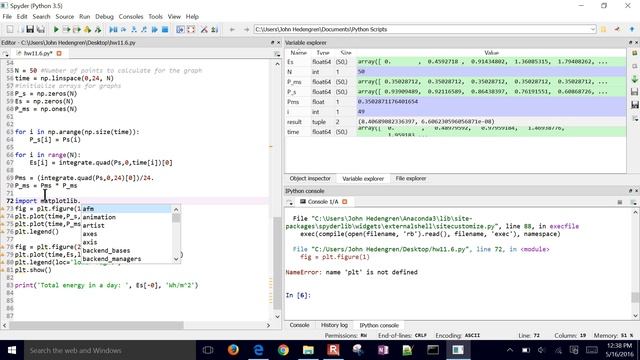
Task: Open Preferences wrench icon
Action: click(x=204, y=29)
